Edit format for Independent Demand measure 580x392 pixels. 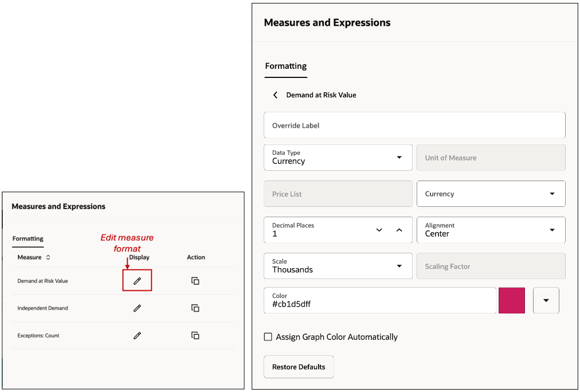137,308
